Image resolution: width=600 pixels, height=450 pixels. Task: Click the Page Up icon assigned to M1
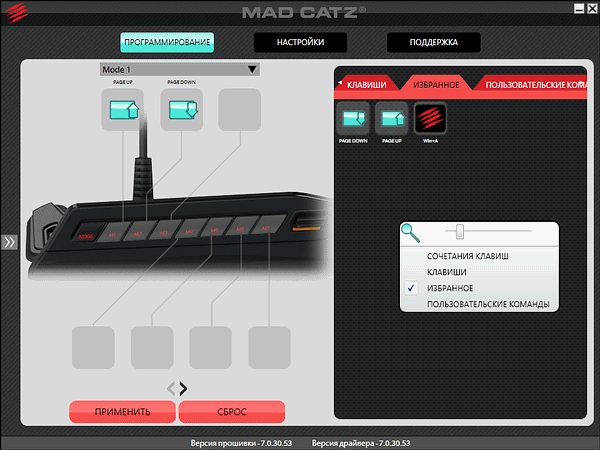(x=123, y=110)
